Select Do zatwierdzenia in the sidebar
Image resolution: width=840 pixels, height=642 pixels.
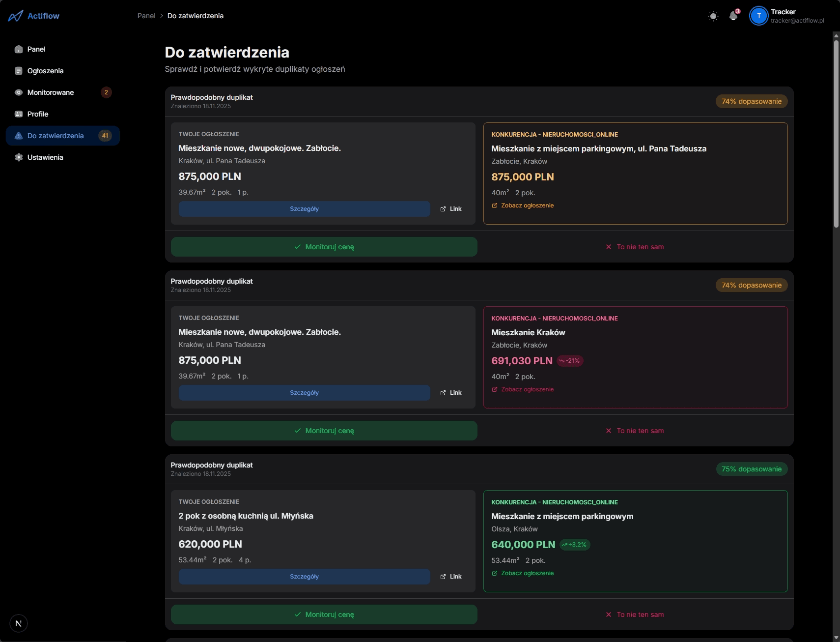55,135
